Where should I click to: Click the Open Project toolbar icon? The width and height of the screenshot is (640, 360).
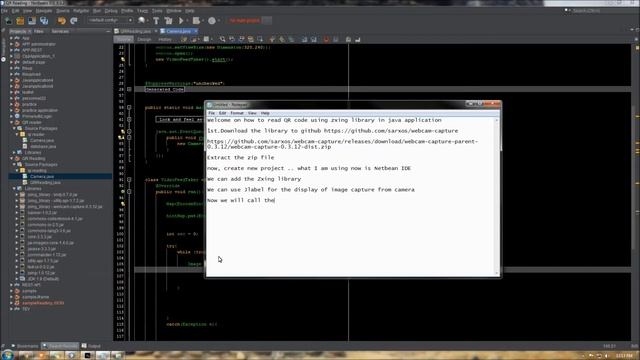pyautogui.click(x=32, y=20)
